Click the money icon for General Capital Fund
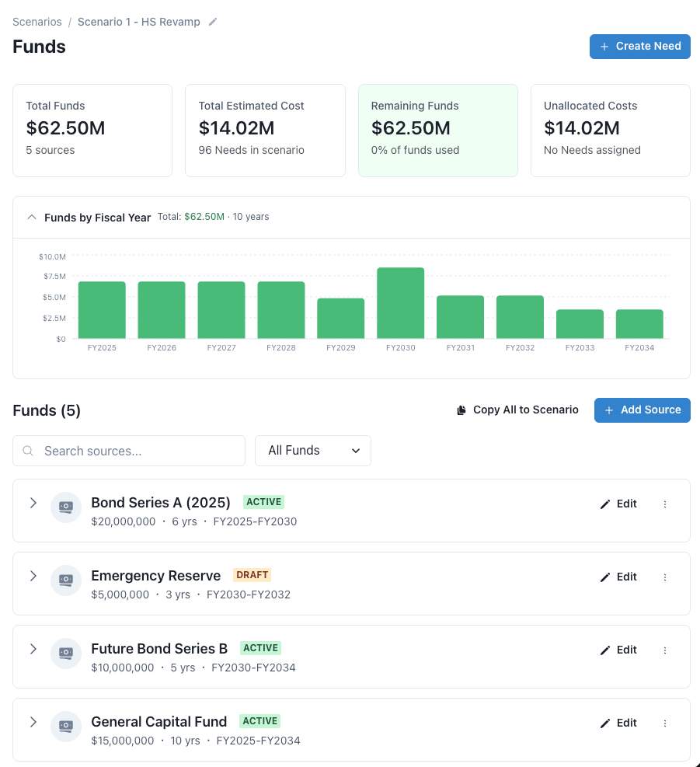This screenshot has width=700, height=767. pyautogui.click(x=66, y=726)
